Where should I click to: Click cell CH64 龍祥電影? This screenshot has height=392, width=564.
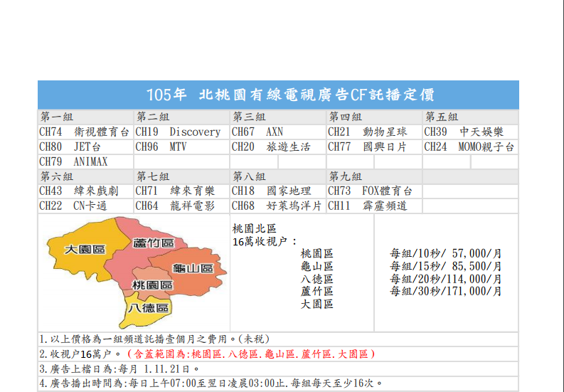pos(181,206)
